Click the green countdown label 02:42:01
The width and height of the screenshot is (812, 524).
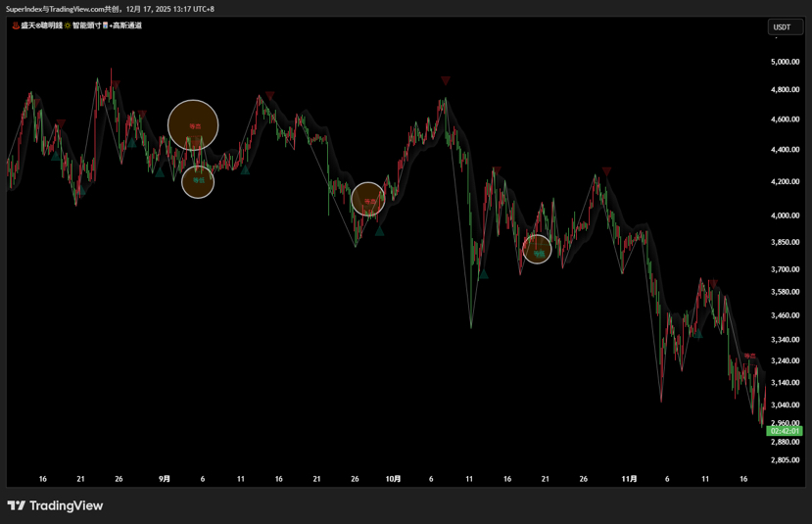click(785, 431)
